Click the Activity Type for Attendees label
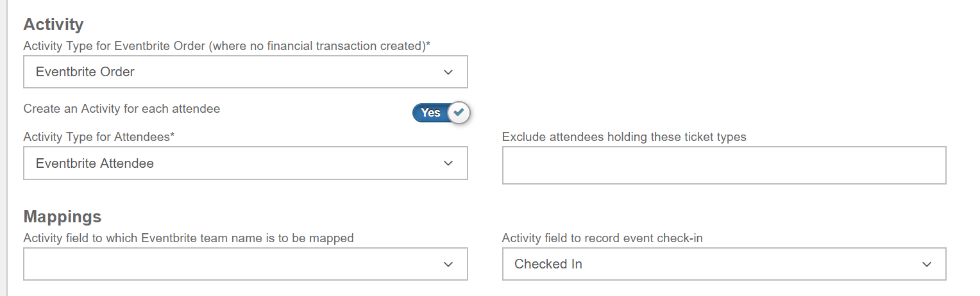The width and height of the screenshot is (980, 296). point(99,136)
